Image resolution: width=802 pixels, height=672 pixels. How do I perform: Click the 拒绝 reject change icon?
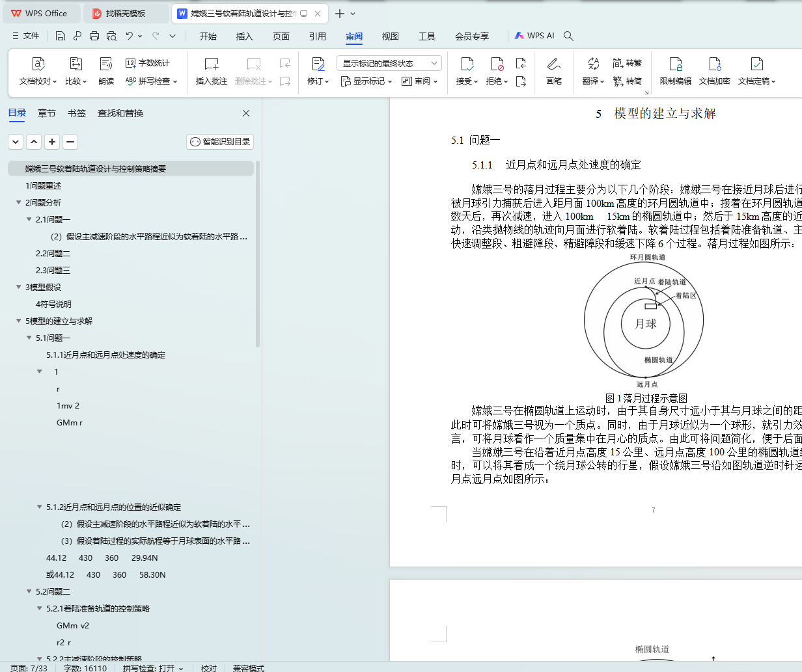click(x=497, y=64)
